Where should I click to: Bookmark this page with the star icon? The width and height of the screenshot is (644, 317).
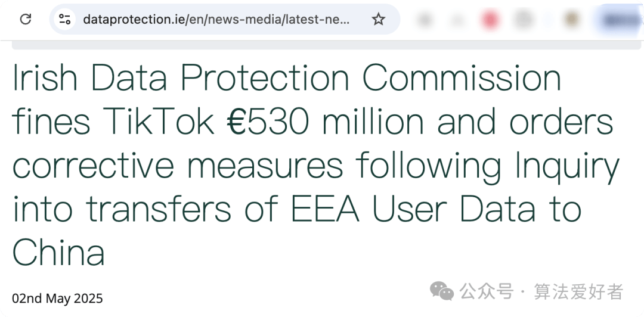[378, 19]
